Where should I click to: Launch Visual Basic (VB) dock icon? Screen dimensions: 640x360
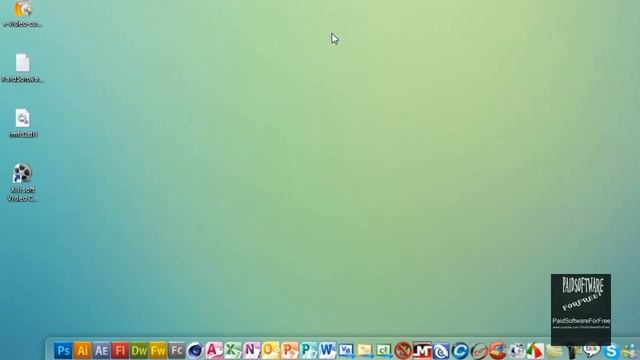[x=346, y=351]
